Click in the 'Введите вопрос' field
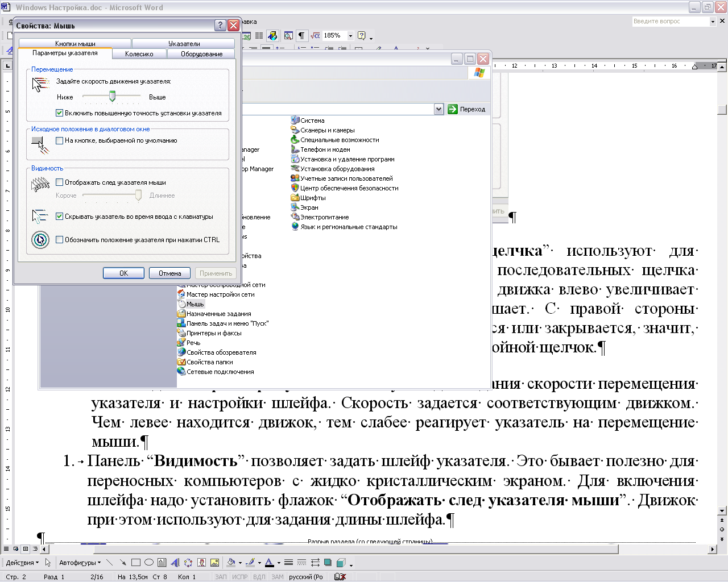 pyautogui.click(x=671, y=22)
